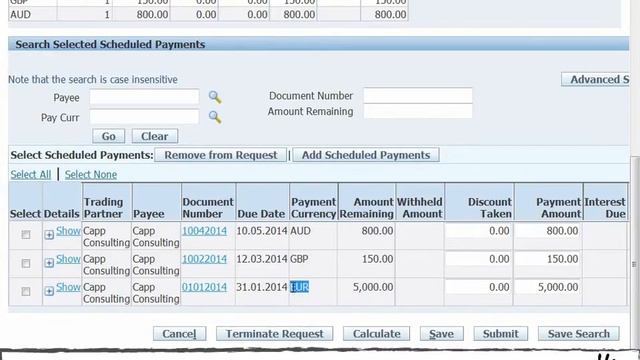Submit the payment request
The height and width of the screenshot is (360, 640).
coord(500,334)
